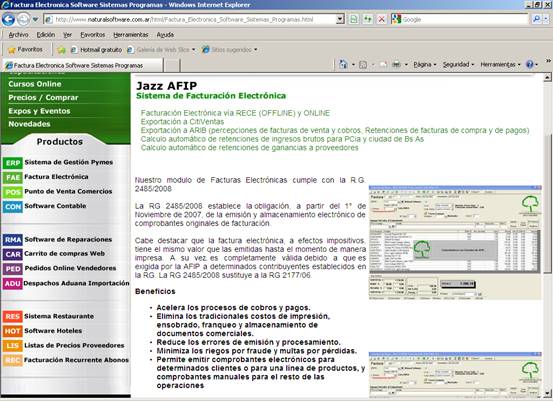Click the CON Software Contable icon
This screenshot has height=401, width=553.
(13, 207)
